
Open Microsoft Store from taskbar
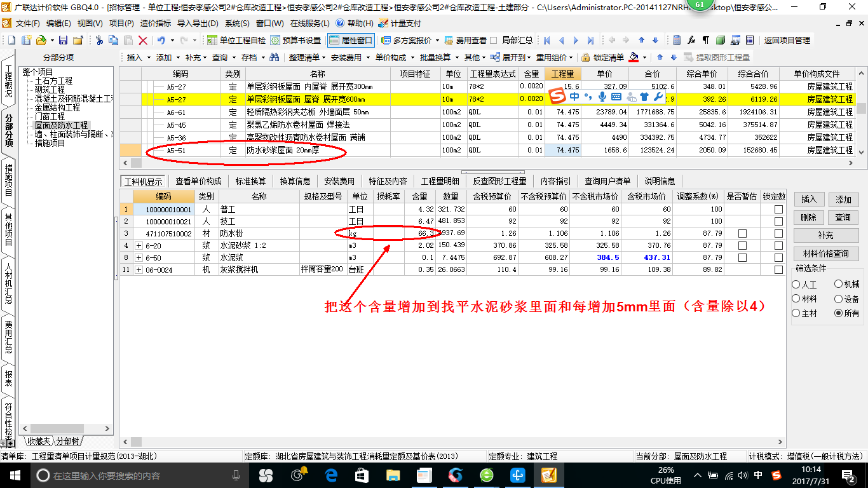pyautogui.click(x=362, y=475)
